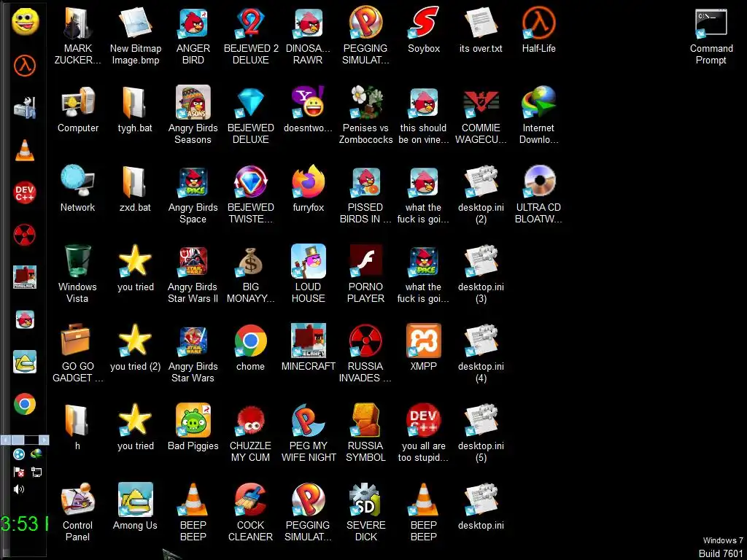
Task: Select the MINECRAFT desktop shortcut
Action: click(x=309, y=348)
